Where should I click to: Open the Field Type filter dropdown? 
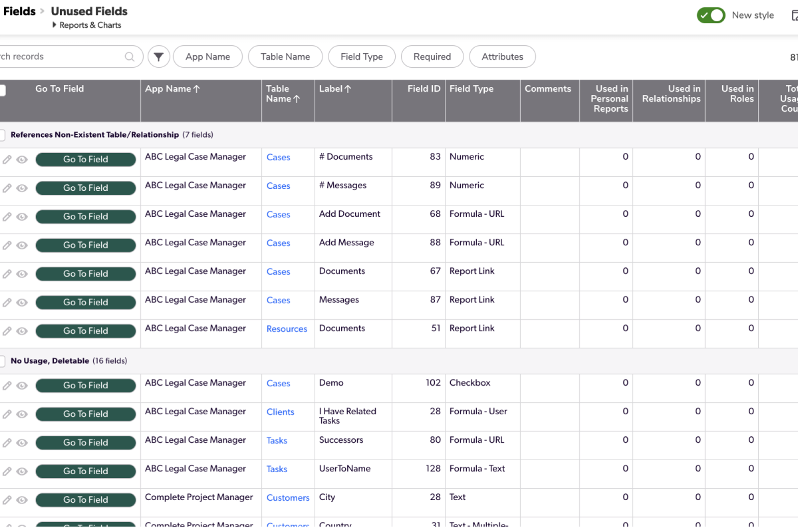pos(361,57)
